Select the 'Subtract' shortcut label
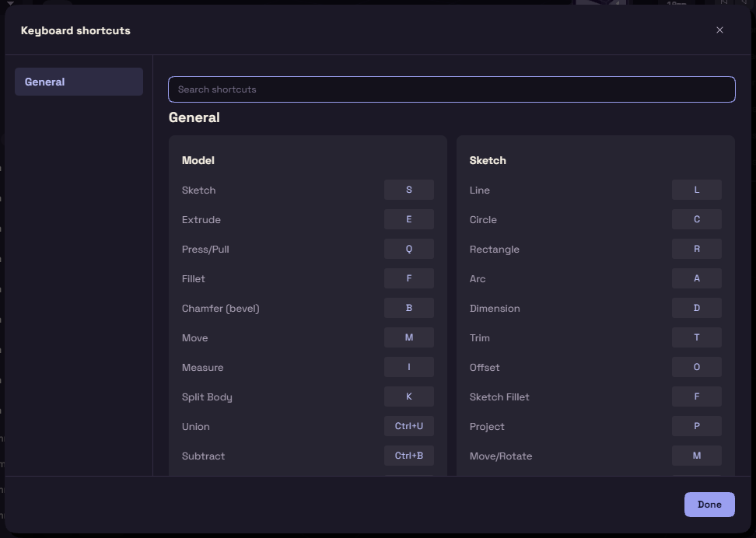The image size is (756, 538). 203,456
